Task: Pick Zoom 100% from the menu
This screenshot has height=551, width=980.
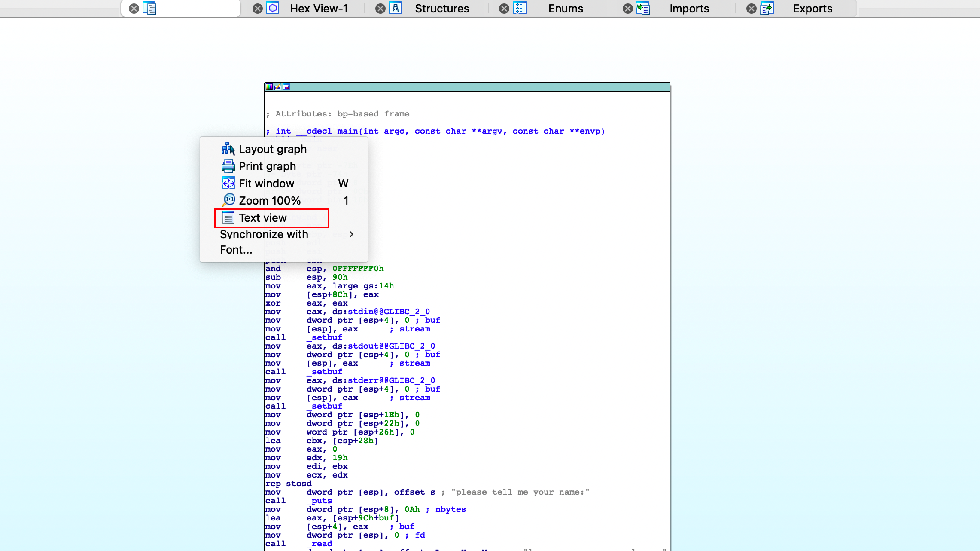Action: pos(269,201)
